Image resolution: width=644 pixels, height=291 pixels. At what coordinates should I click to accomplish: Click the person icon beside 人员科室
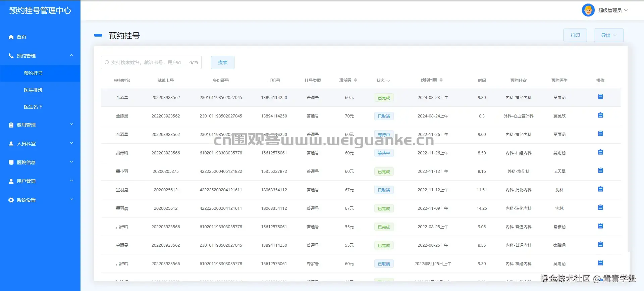[11, 144]
